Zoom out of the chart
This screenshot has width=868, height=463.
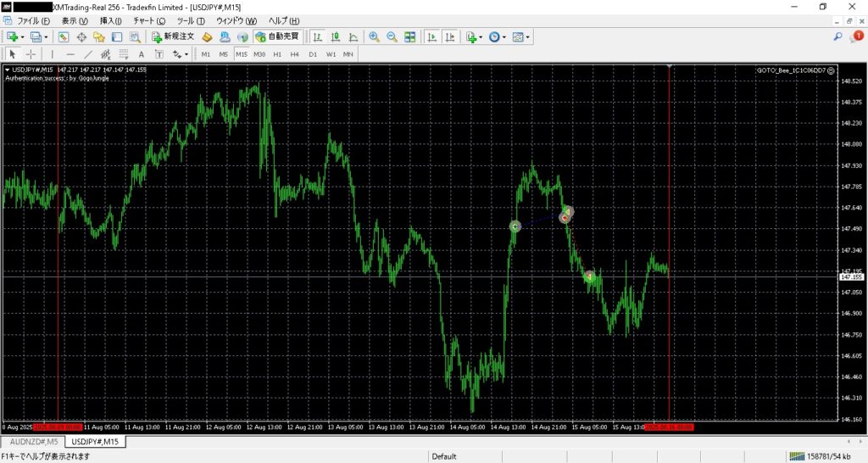coord(392,36)
